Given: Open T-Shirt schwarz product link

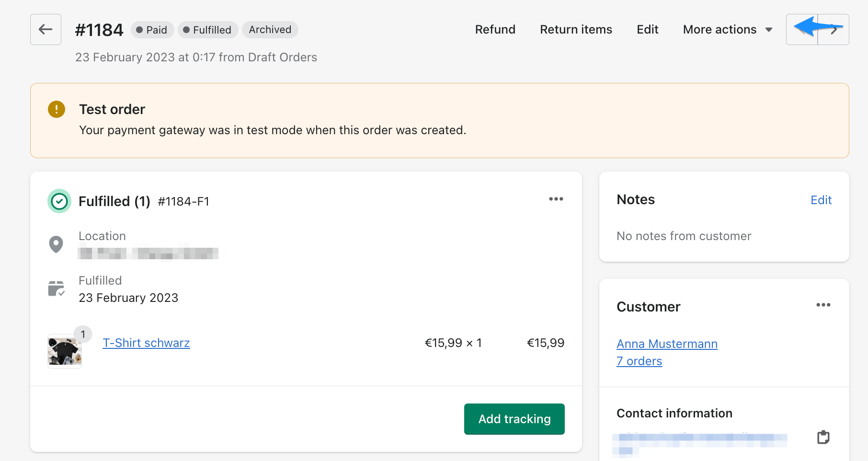Looking at the screenshot, I should coord(146,343).
